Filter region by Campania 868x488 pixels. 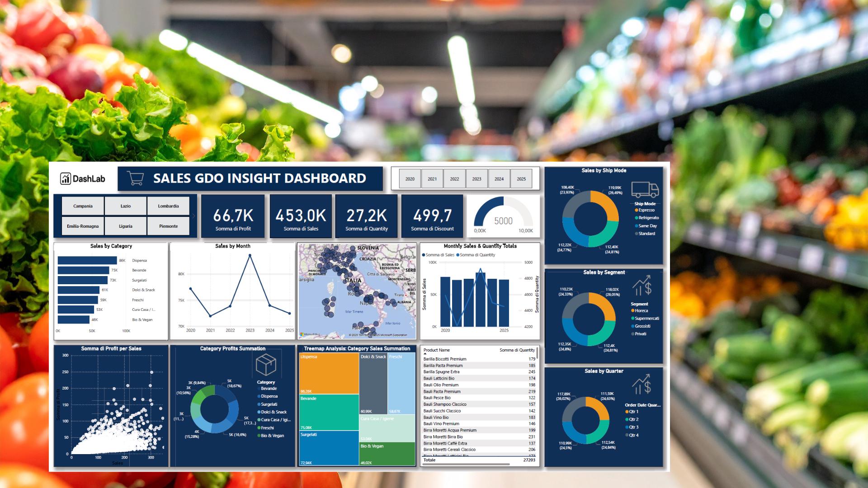pos(83,206)
